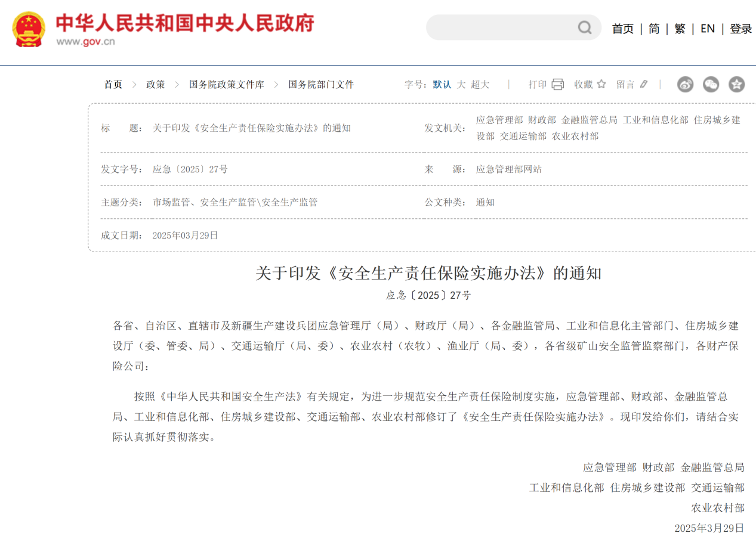Switch font size to 大
756x539 pixels.
click(x=461, y=85)
